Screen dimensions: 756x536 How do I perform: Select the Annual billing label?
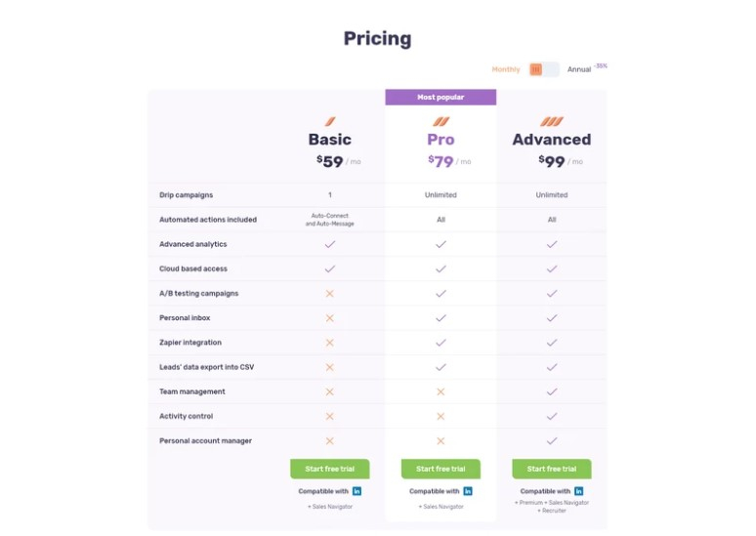point(579,69)
